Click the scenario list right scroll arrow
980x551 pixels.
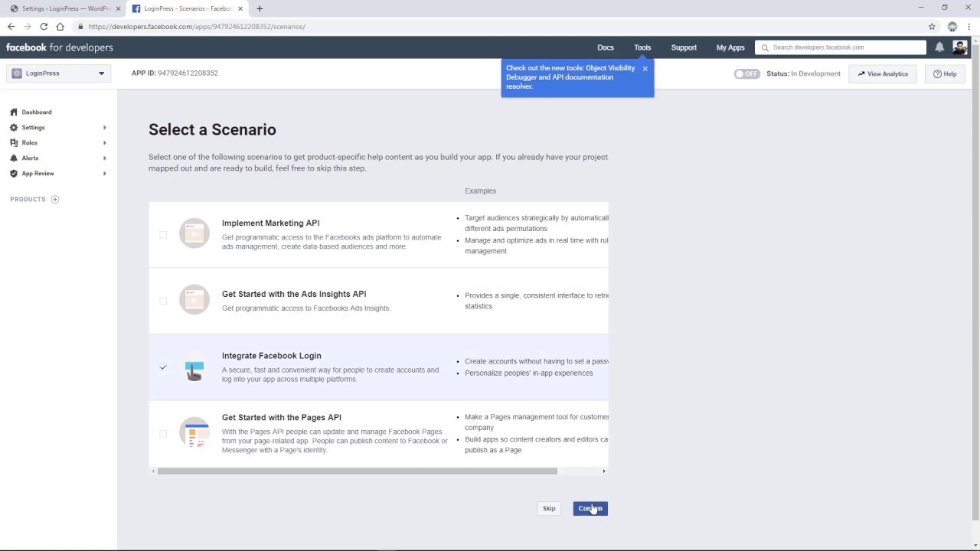604,471
